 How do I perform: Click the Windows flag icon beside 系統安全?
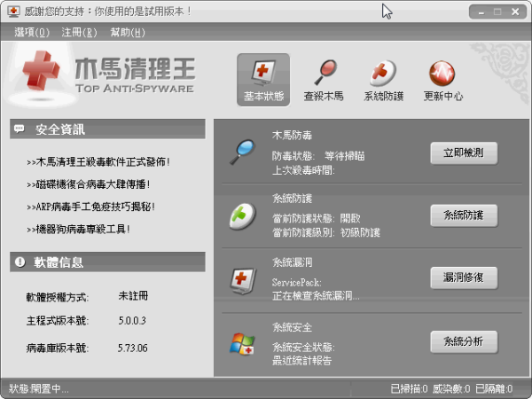(x=242, y=344)
